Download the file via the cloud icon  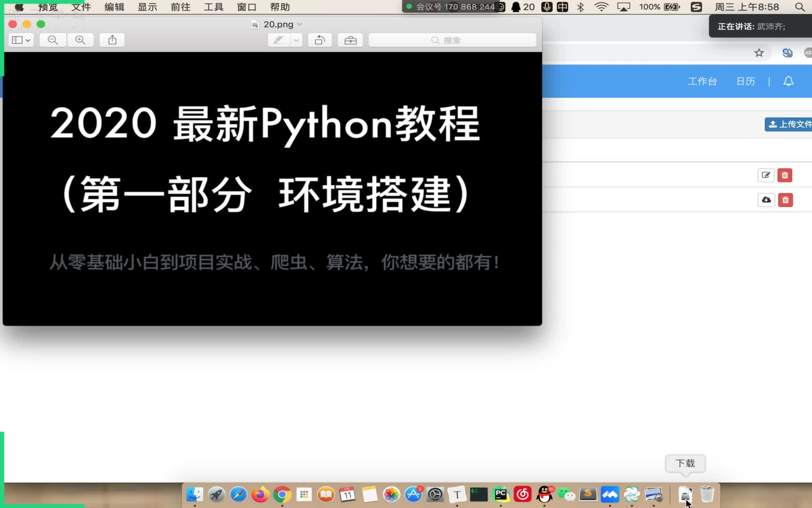click(x=766, y=199)
